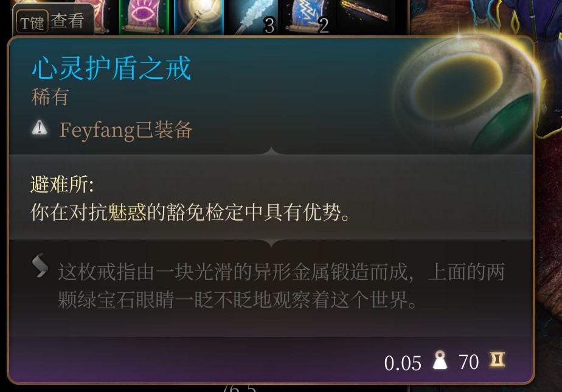The image size is (562, 392).
Task: Select the blue lightning scroll stack
Action: [308, 17]
